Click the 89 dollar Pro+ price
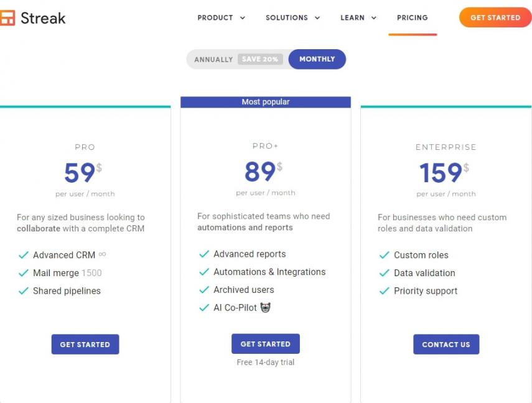 [x=260, y=172]
